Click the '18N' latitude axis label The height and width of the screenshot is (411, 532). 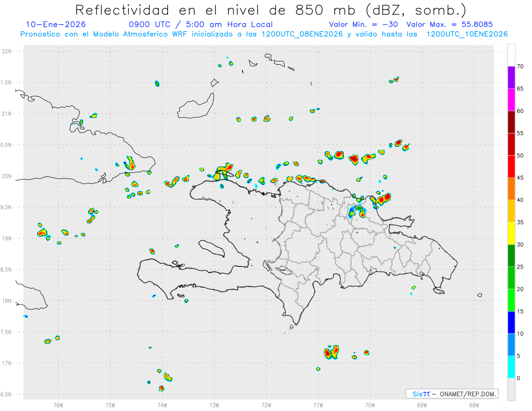8,301
